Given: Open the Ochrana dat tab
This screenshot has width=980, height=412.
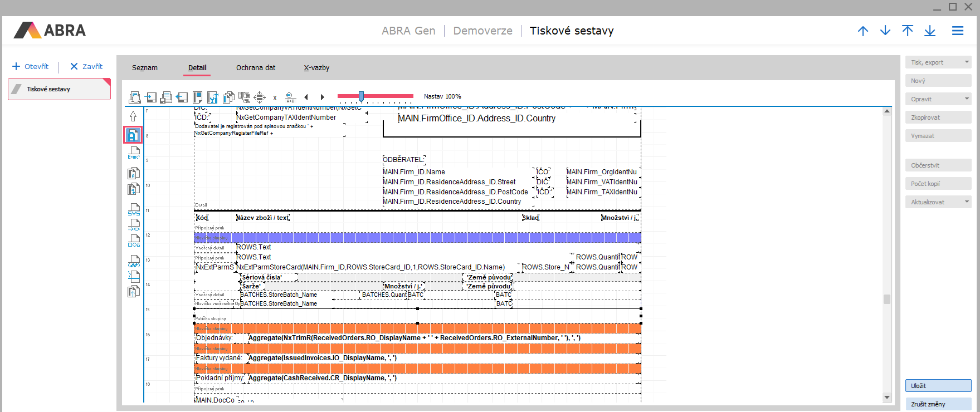Looking at the screenshot, I should pyautogui.click(x=256, y=68).
